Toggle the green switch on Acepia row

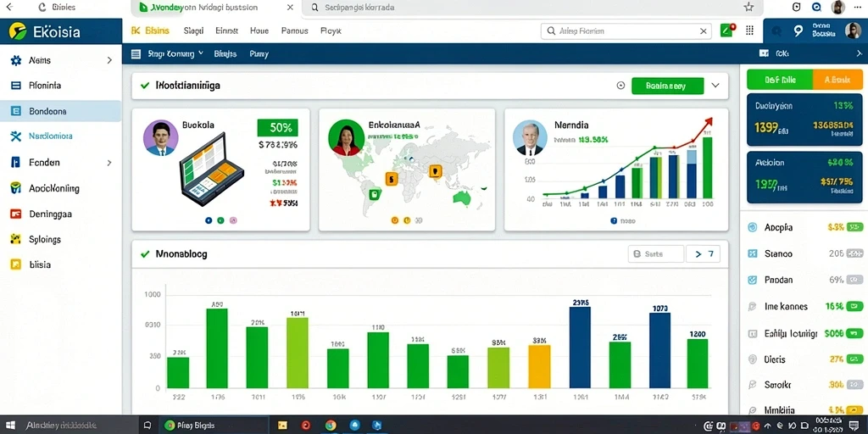pos(856,227)
